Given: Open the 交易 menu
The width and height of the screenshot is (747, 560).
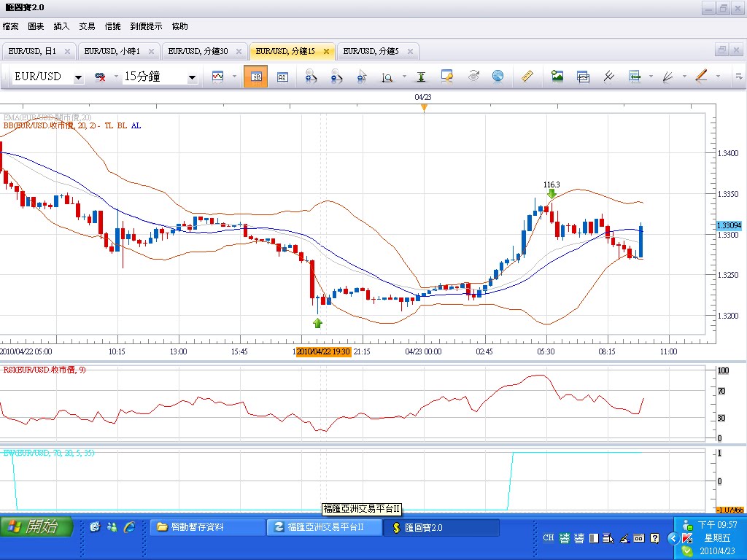Looking at the screenshot, I should 88,26.
